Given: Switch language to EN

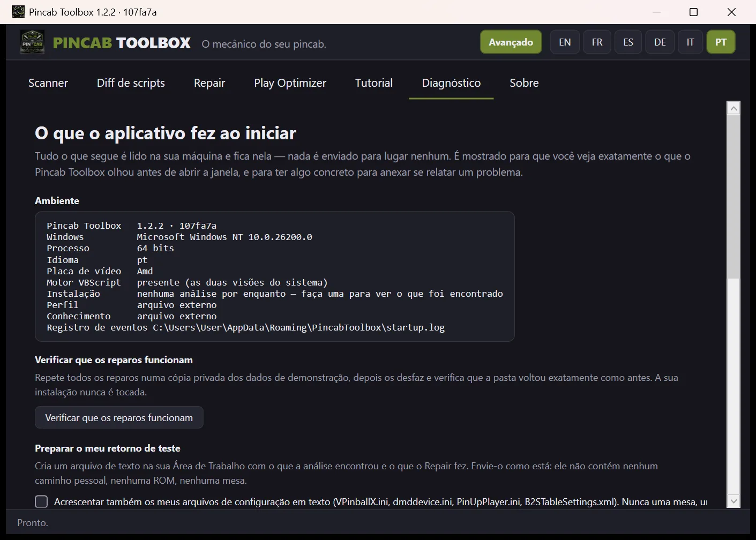Looking at the screenshot, I should pos(565,42).
